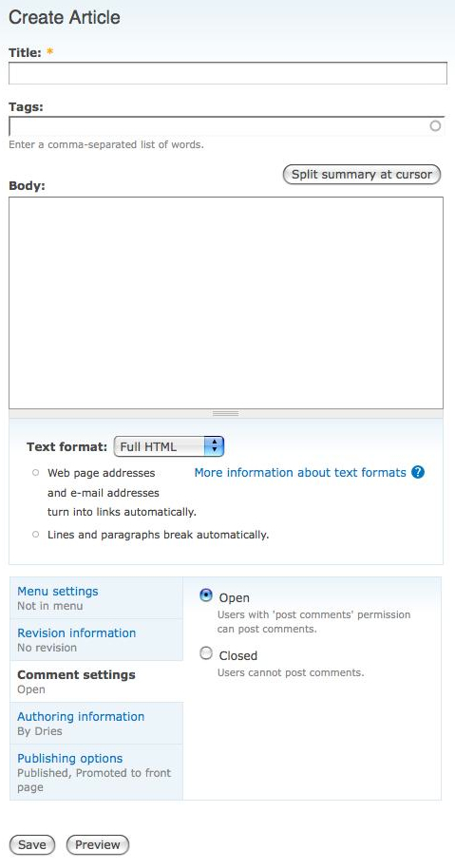455x868 pixels.
Task: Click into the Title input field
Action: pyautogui.click(x=228, y=73)
